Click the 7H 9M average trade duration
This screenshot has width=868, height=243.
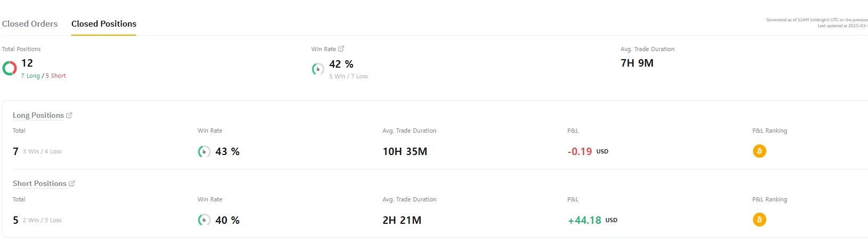tap(637, 63)
